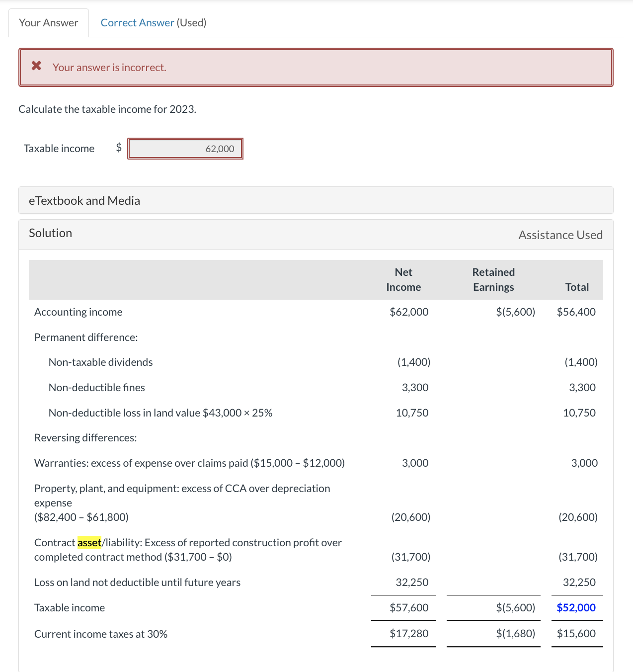Select the Current income taxes at 30% row
Image resolution: width=633 pixels, height=672 pixels.
(x=101, y=634)
